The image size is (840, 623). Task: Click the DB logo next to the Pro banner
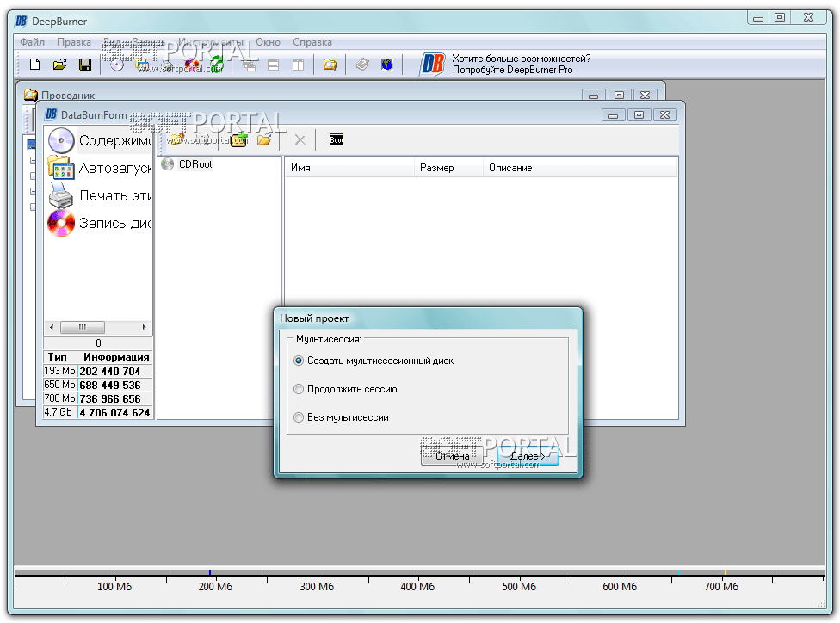tap(432, 64)
